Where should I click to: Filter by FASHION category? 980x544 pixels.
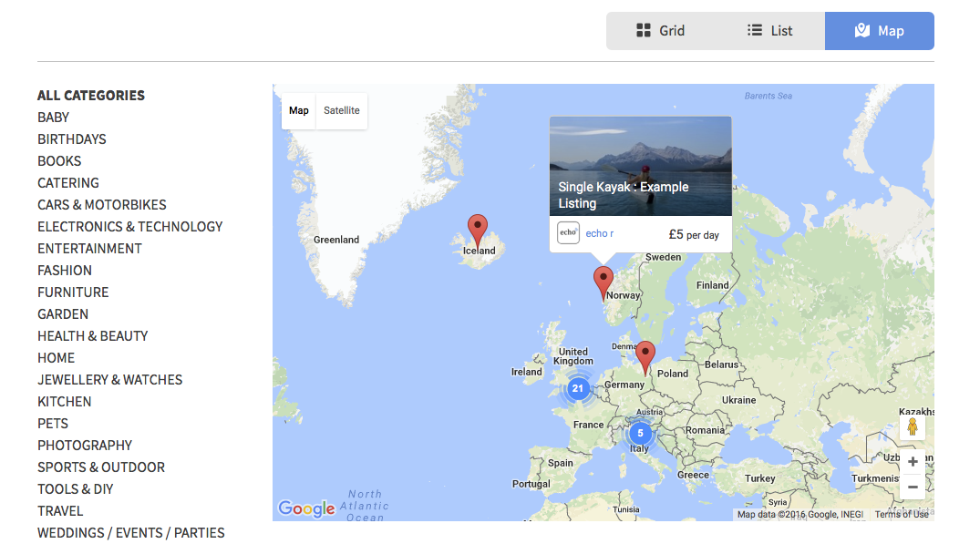pos(65,271)
